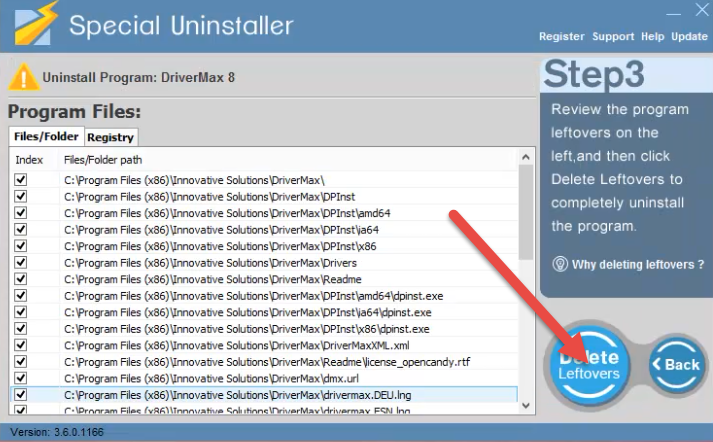This screenshot has height=442, width=713.
Task: Open Why deleting leftovers explanation
Action: [638, 265]
